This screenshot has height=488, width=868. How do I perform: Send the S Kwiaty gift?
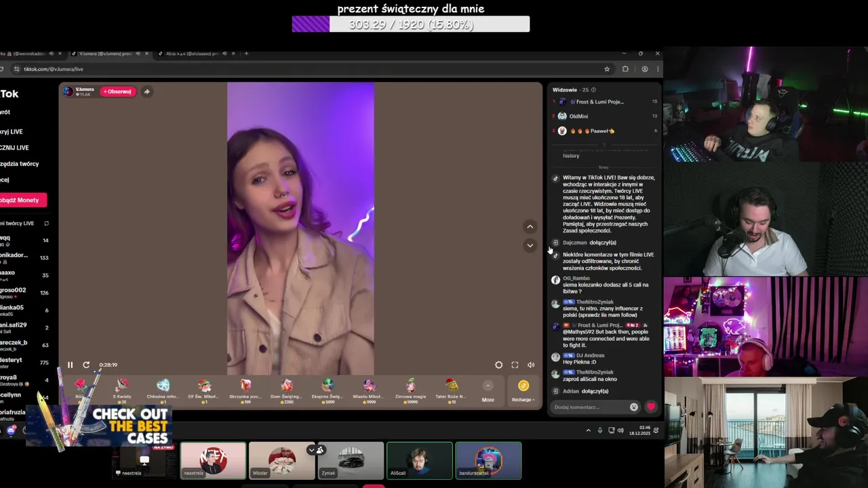pyautogui.click(x=122, y=390)
